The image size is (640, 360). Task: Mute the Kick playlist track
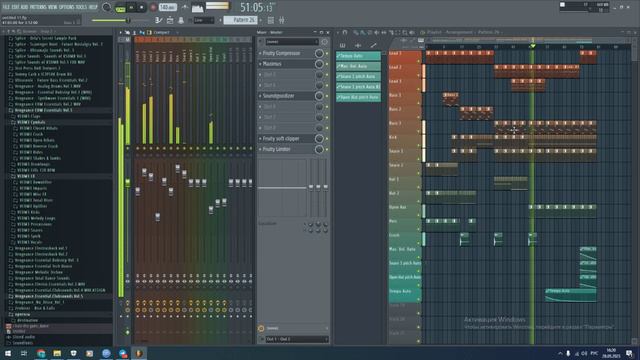click(418, 145)
